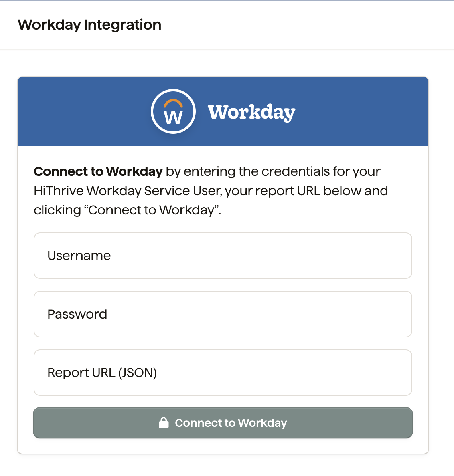Click the Password placeholder label
The height and width of the screenshot is (476, 454).
click(77, 314)
